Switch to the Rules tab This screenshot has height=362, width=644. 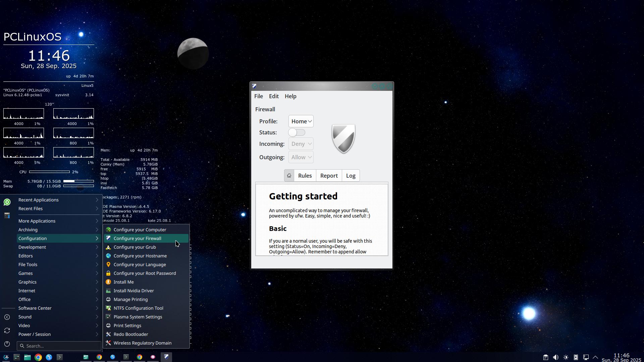[305, 176]
